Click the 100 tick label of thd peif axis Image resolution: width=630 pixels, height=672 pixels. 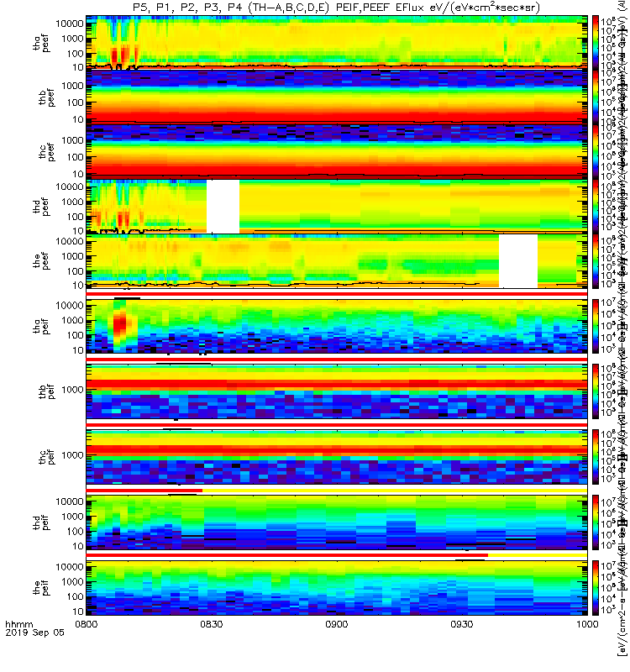75,532
